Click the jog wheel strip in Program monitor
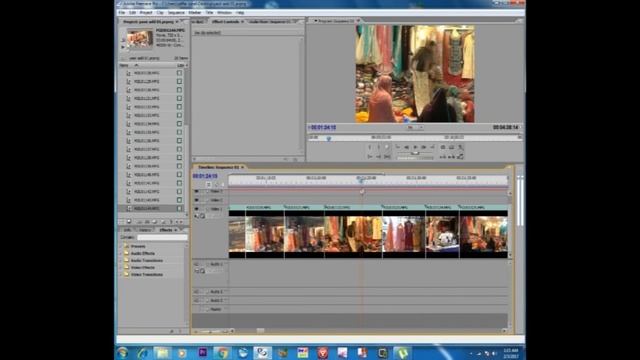 click(415, 158)
